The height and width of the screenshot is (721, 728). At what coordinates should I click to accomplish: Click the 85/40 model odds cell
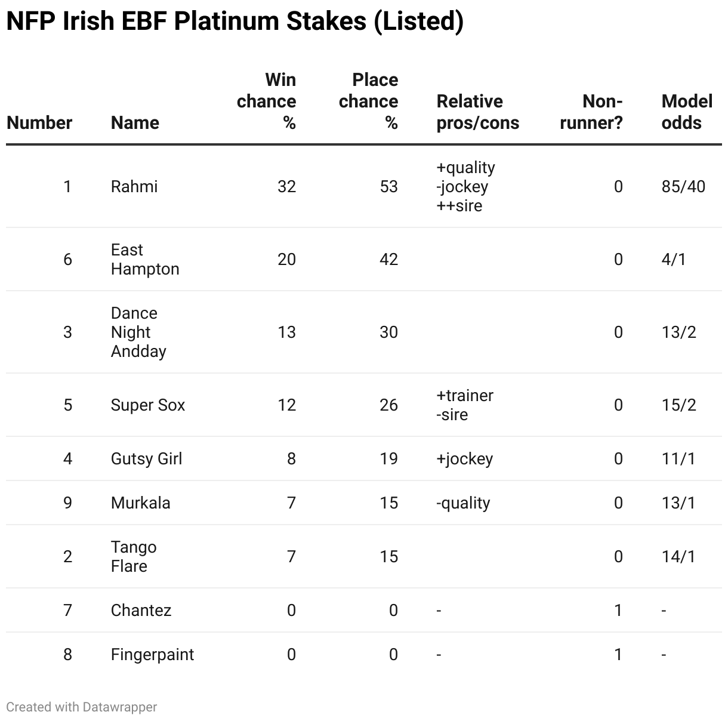click(x=683, y=187)
